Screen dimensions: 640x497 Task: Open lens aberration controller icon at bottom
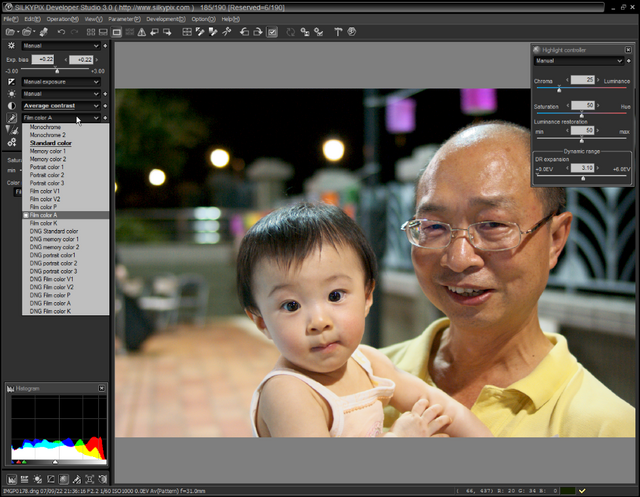point(90,479)
